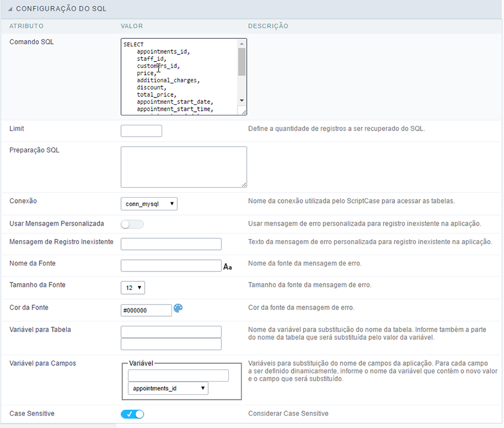Click the Preparação SQL text area
The image size is (504, 428).
184,167
